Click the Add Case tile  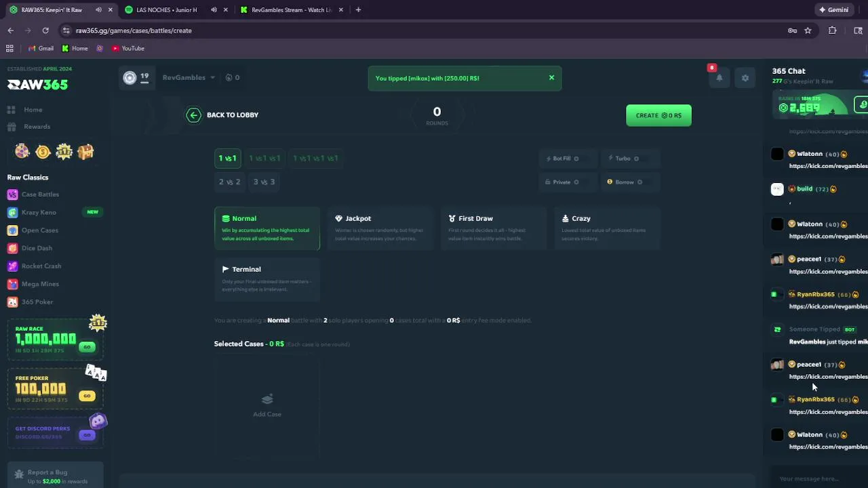[x=267, y=405]
